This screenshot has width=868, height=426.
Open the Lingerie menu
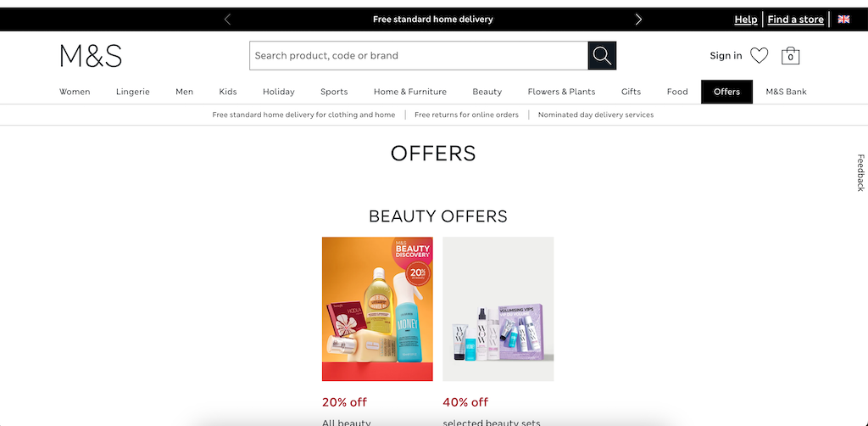pos(133,92)
